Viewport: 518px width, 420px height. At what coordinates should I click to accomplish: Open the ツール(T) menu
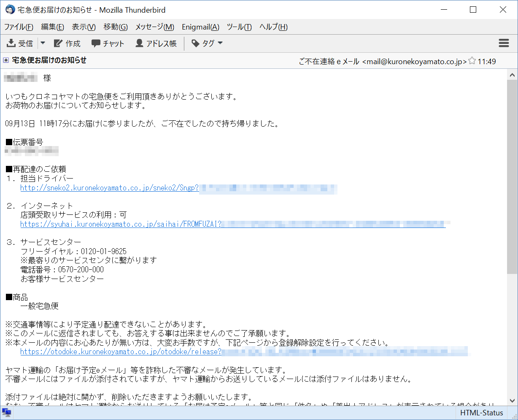(x=239, y=27)
